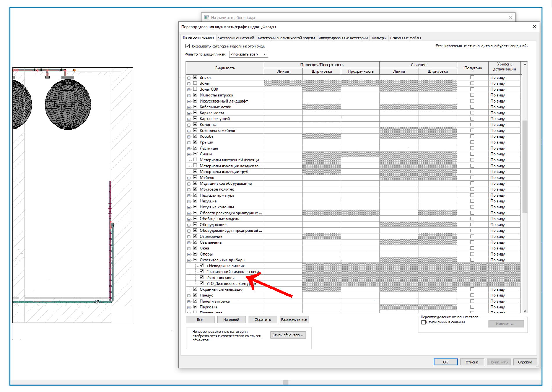Collapse the Осветительные приборы category
The image size is (552, 392).
click(189, 260)
